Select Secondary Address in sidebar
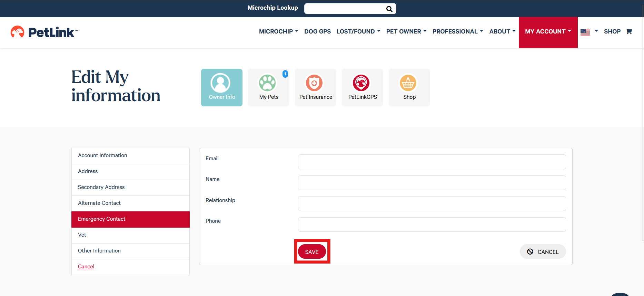This screenshot has width=644, height=296. [x=130, y=188]
